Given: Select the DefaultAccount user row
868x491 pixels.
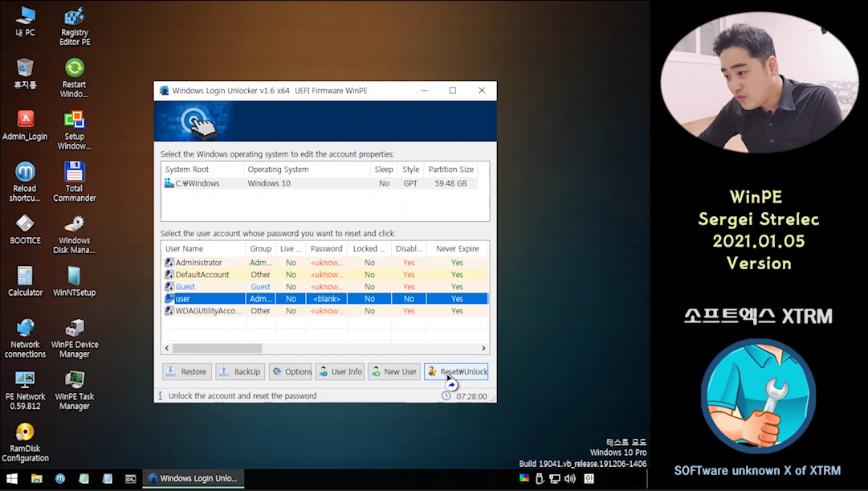Looking at the screenshot, I should coord(325,275).
